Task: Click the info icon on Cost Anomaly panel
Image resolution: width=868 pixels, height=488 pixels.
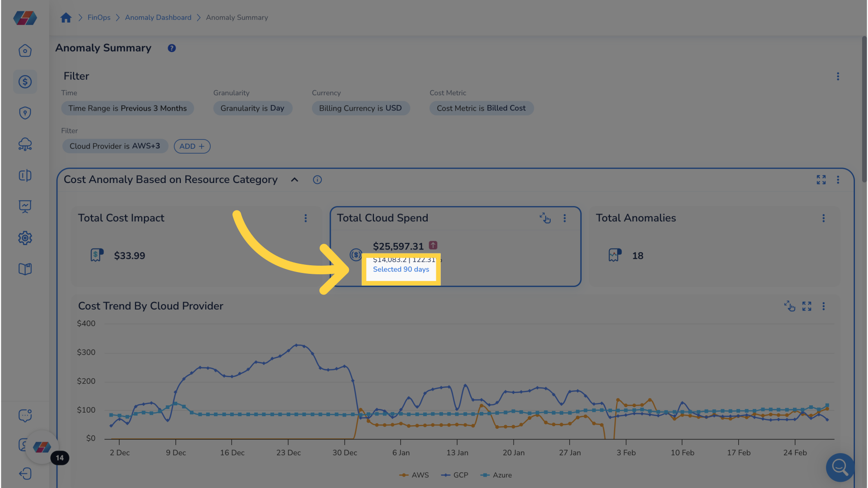Action: coord(317,180)
